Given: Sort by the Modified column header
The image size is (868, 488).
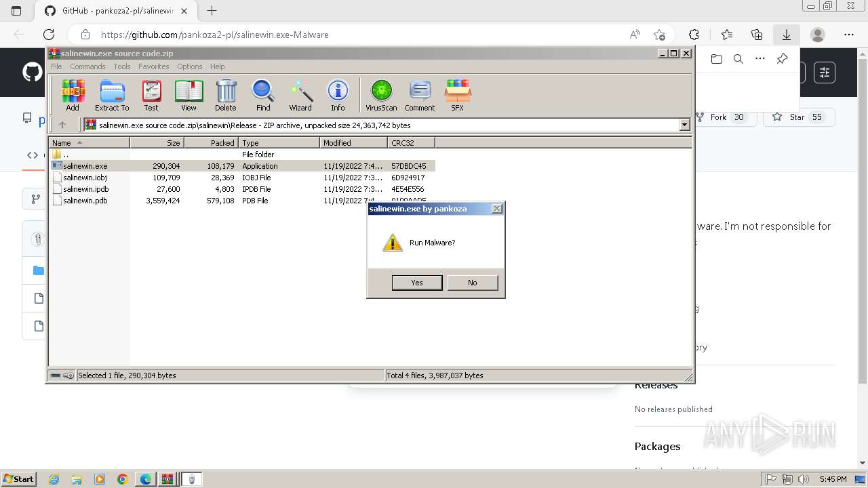Looking at the screenshot, I should pyautogui.click(x=353, y=142).
